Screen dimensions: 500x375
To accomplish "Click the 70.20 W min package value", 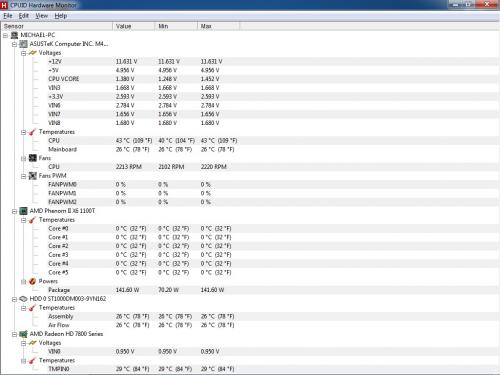I will 168,290.
